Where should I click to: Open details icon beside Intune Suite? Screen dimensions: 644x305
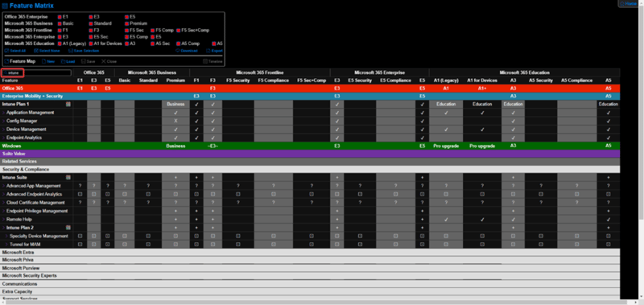coord(68,177)
